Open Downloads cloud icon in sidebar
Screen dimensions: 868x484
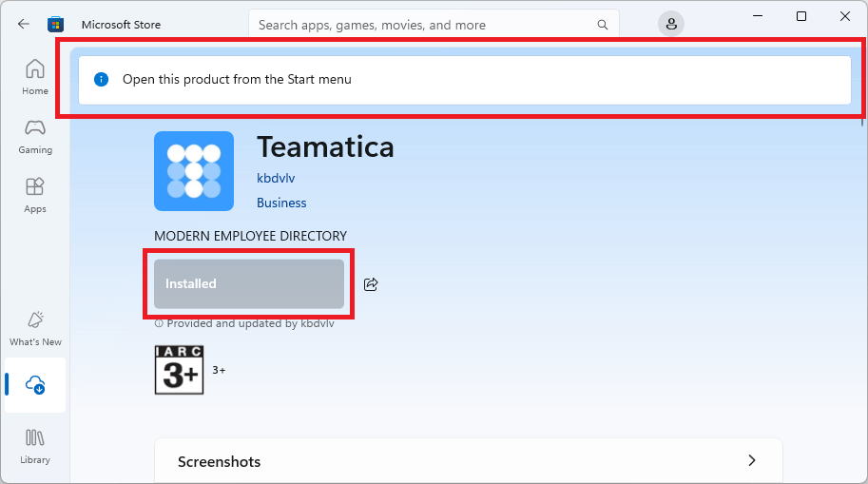[35, 384]
